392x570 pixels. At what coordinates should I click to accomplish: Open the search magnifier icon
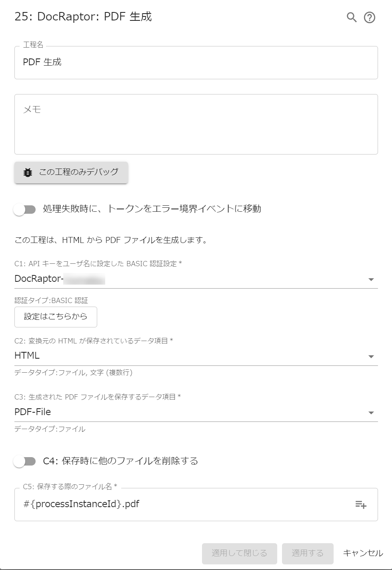coord(352,18)
